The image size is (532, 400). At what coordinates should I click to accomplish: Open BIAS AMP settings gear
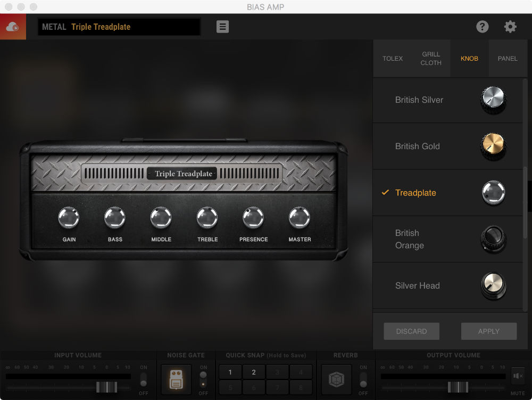point(510,26)
